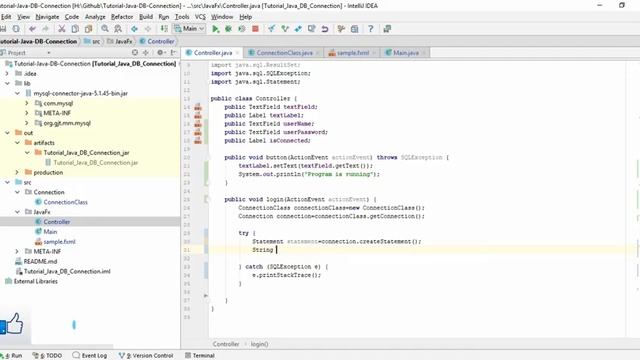This screenshot has height=360, width=640.
Task: Select sample.fxml in project tree
Action: pos(59,242)
